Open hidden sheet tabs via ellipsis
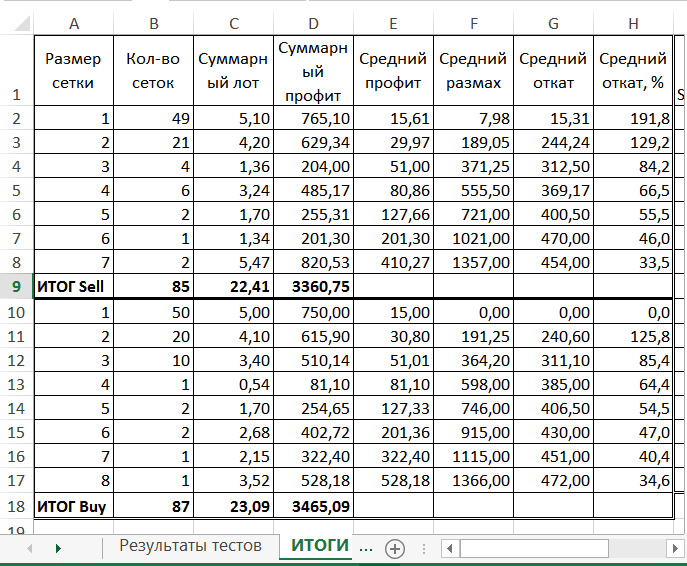The image size is (687, 566). pyautogui.click(x=366, y=548)
